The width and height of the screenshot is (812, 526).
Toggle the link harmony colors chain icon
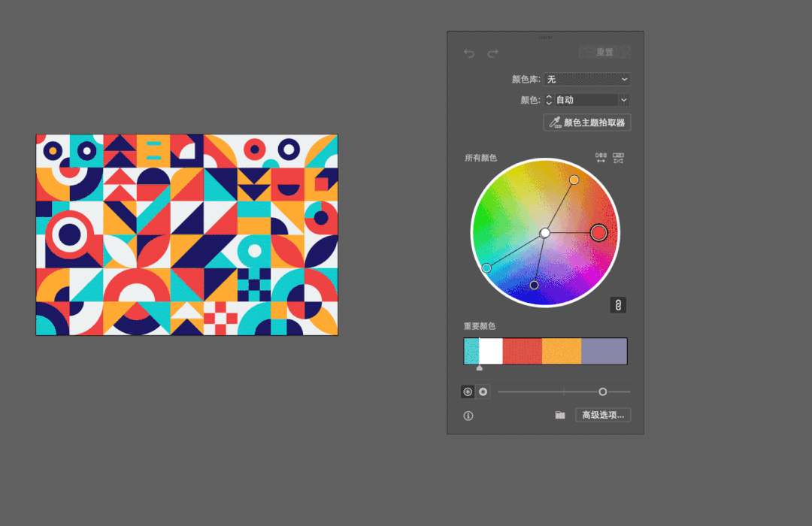(x=617, y=305)
